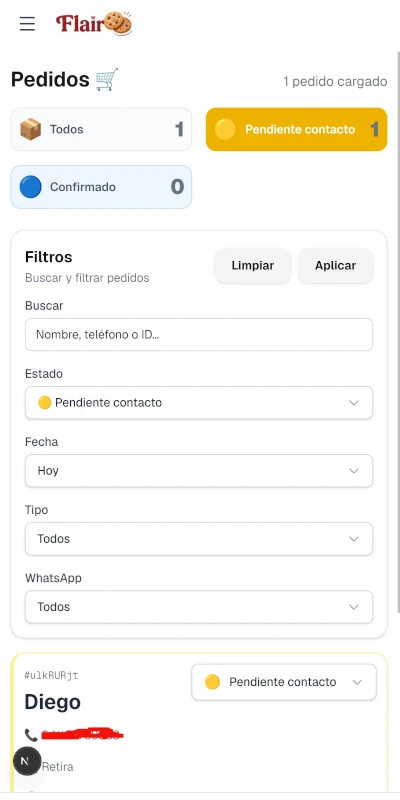
Task: Open the Estado dropdown
Action: 199,403
